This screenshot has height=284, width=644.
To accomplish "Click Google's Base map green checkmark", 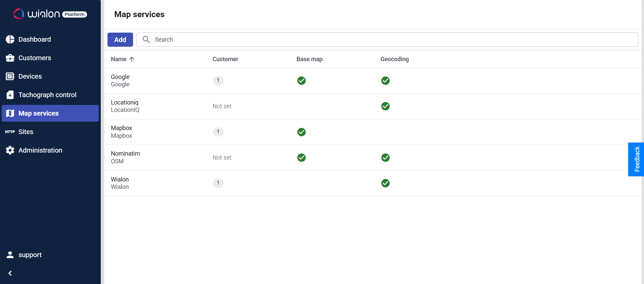I will point(301,81).
